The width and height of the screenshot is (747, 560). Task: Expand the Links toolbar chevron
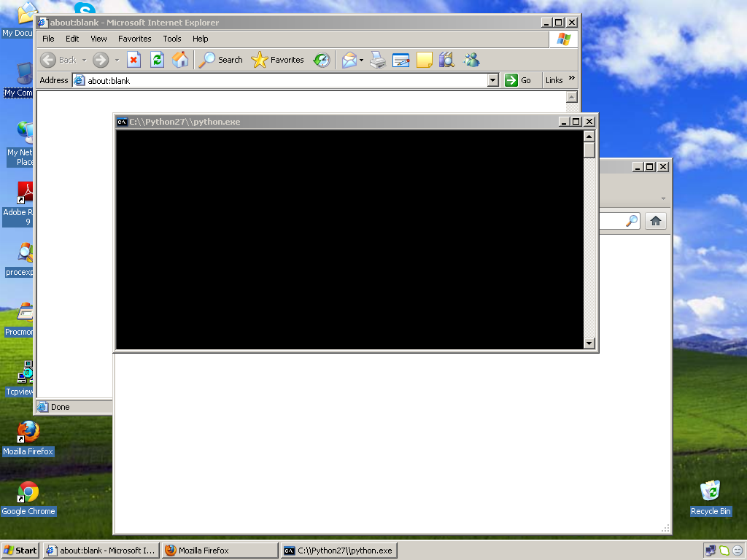pyautogui.click(x=571, y=79)
